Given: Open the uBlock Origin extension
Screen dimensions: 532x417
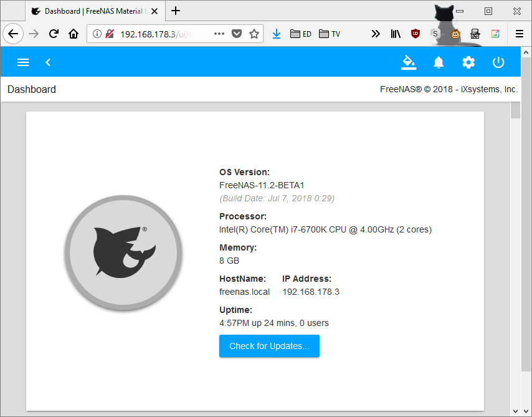Looking at the screenshot, I should (x=416, y=34).
